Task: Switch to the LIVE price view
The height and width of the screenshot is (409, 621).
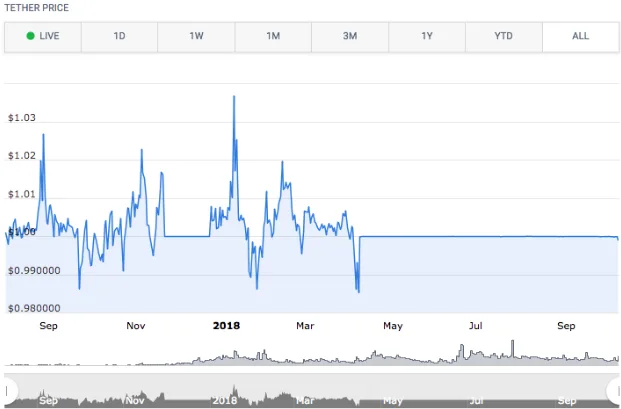Action: [x=43, y=36]
